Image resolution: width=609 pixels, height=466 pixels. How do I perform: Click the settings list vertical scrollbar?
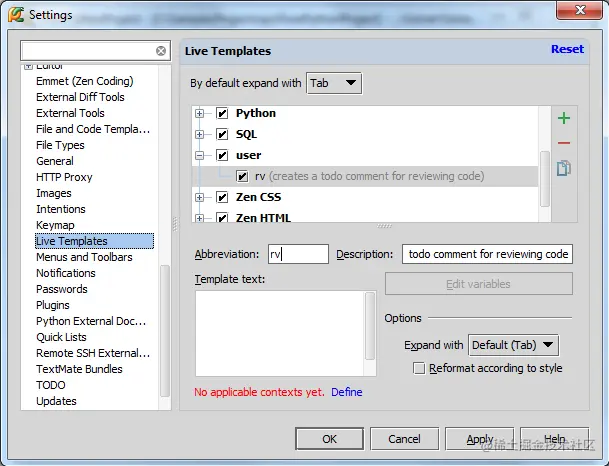[x=165, y=330]
